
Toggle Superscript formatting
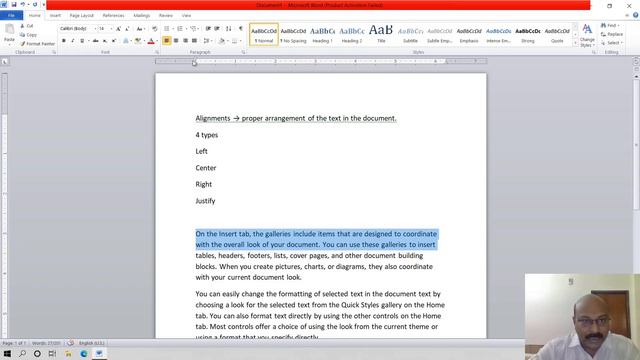(x=114, y=41)
